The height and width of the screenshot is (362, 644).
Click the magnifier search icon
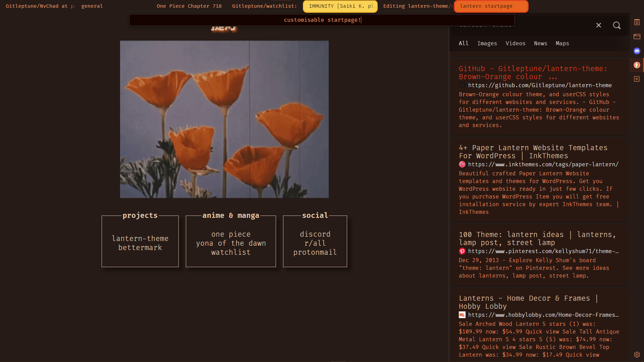[616, 25]
